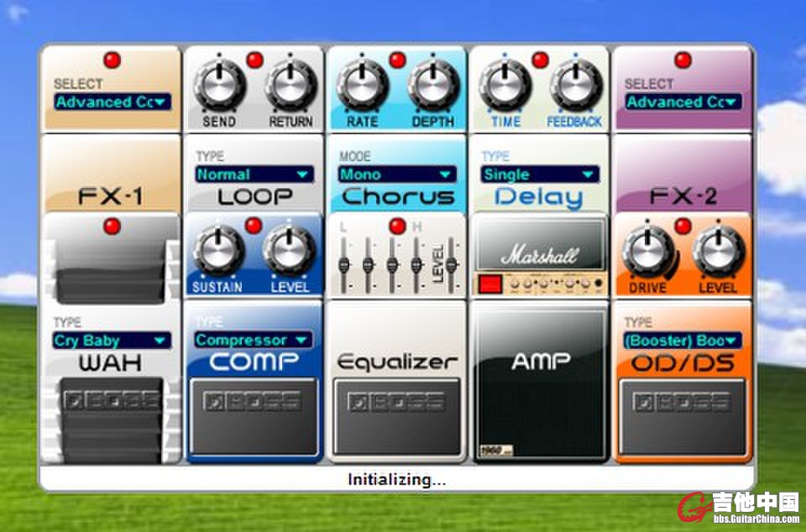The image size is (806, 532).
Task: Open the FX-2 SELECT dropdown
Action: [683, 102]
